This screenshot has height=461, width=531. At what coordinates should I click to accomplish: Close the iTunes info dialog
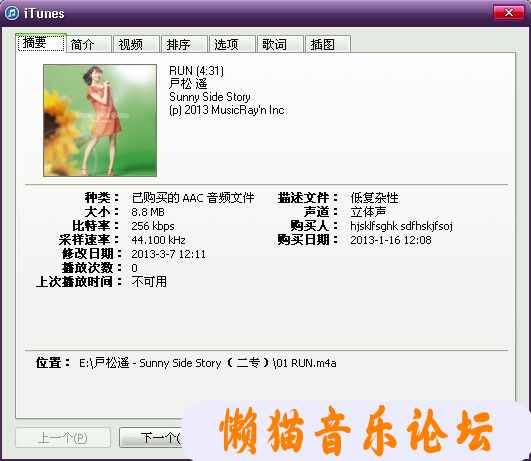[x=509, y=13]
